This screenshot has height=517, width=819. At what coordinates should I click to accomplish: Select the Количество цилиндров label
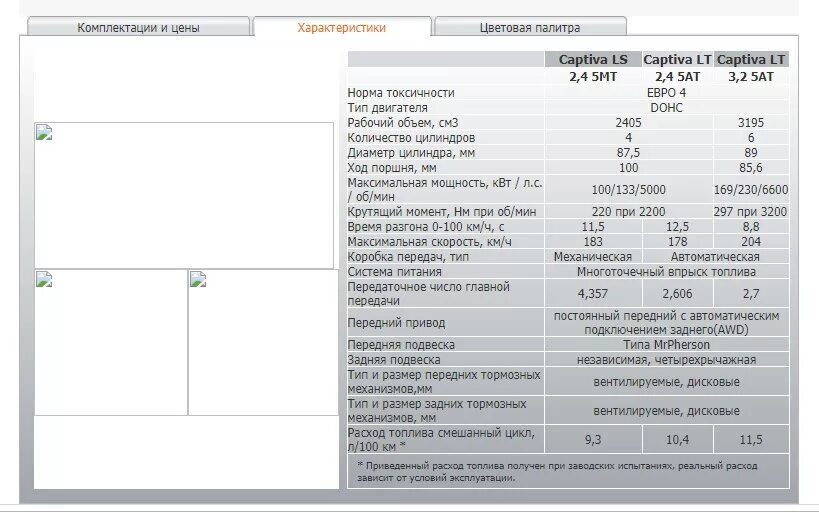(411, 138)
